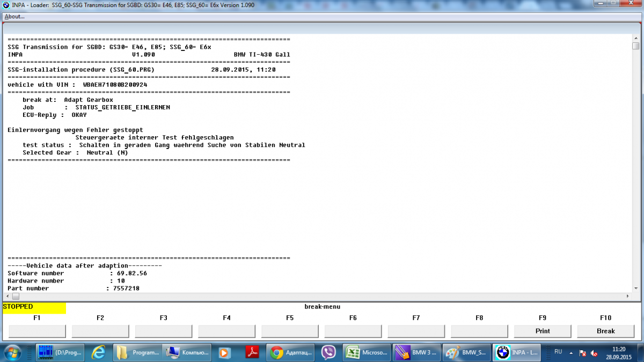Click the horizontal scrollbar left arrow
The height and width of the screenshot is (362, 644).
point(8,296)
